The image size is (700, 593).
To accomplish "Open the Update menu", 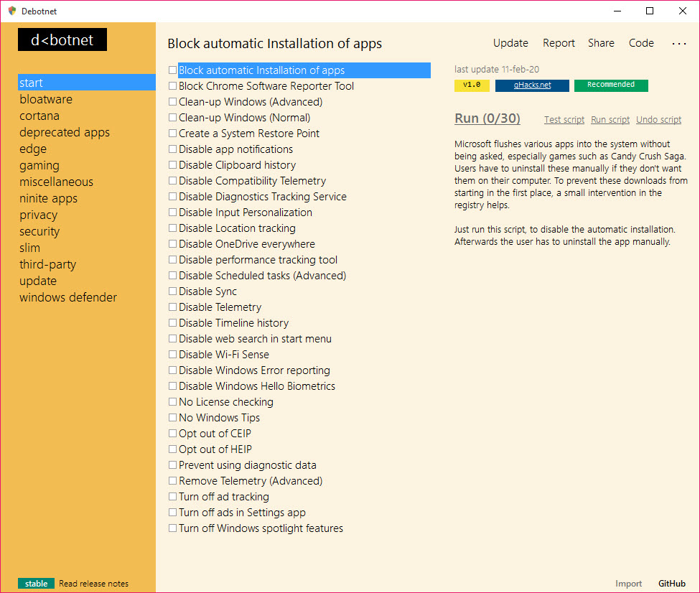I will [x=510, y=43].
